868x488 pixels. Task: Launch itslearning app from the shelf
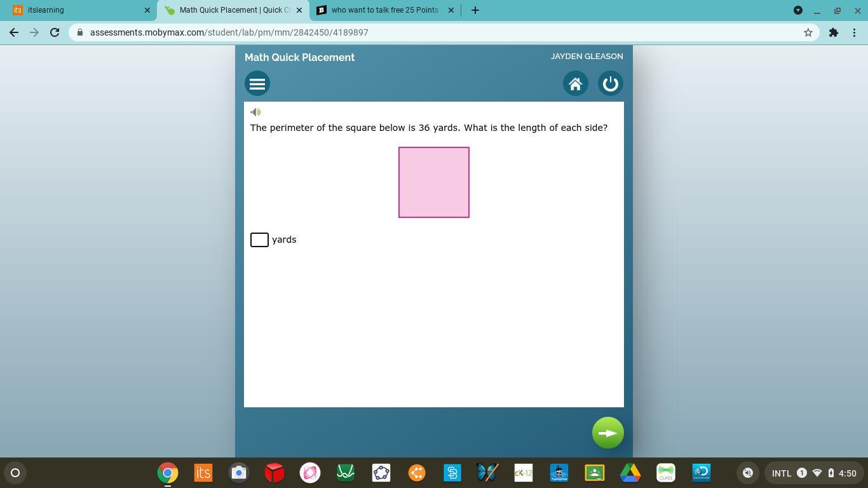[x=203, y=473]
